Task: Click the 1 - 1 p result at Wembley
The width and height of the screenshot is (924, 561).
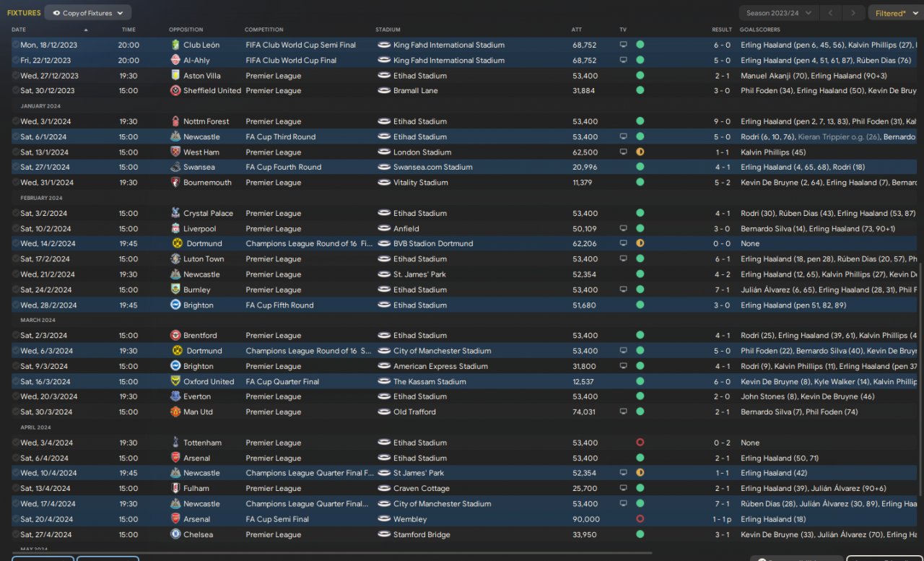Action: 723,519
